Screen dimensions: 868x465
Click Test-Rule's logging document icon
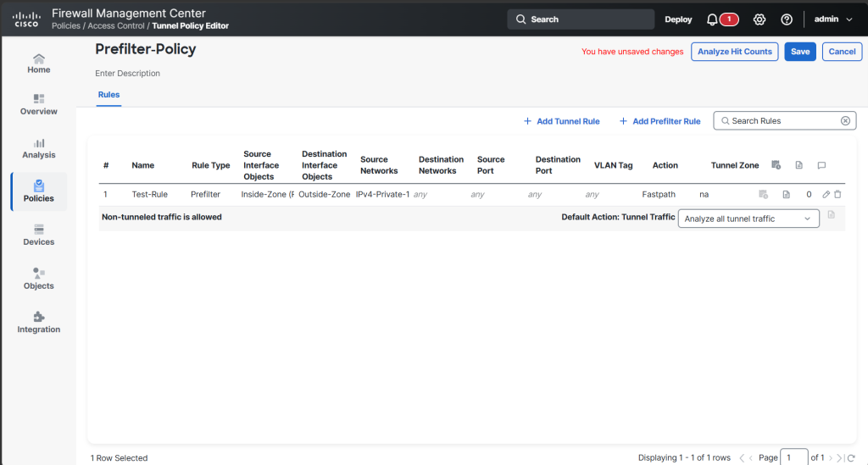point(786,194)
